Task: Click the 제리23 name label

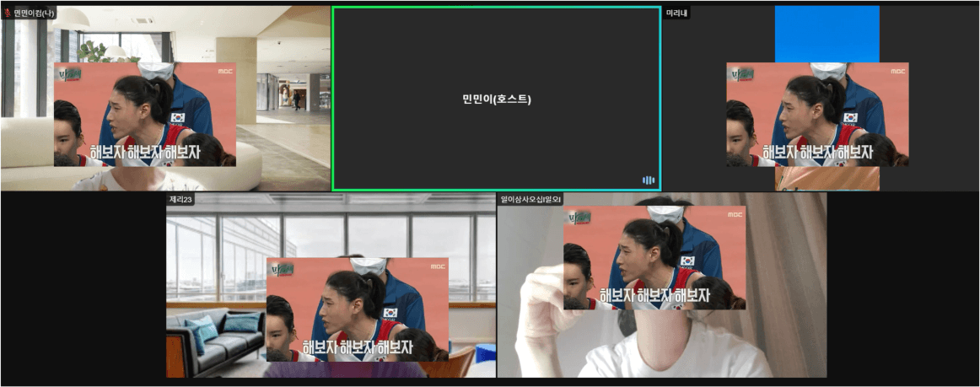Action: pyautogui.click(x=180, y=200)
